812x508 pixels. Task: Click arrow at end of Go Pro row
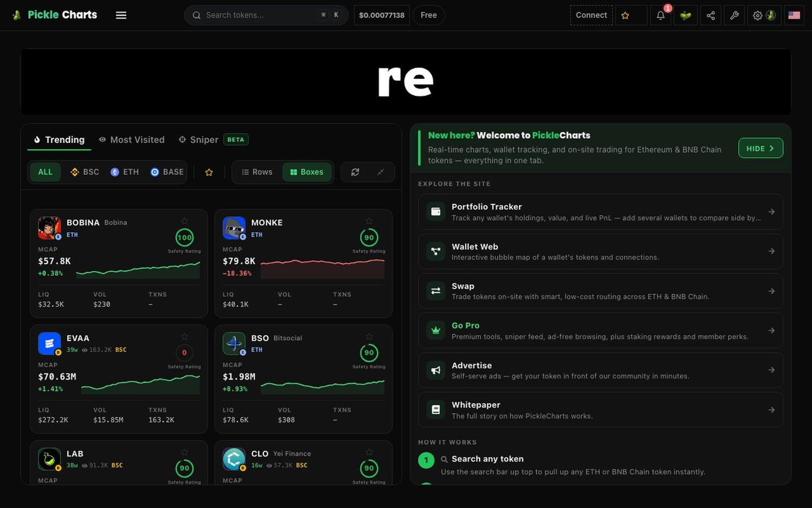[x=771, y=330]
